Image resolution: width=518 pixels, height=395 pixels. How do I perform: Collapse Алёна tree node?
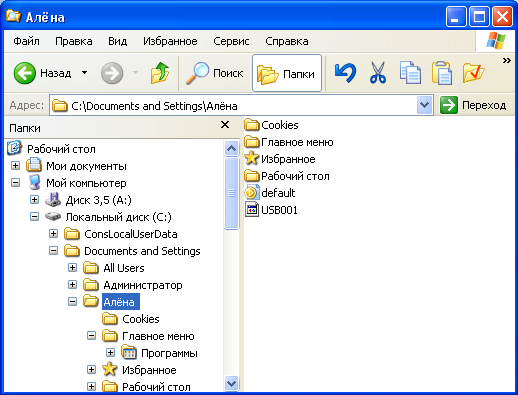(72, 301)
